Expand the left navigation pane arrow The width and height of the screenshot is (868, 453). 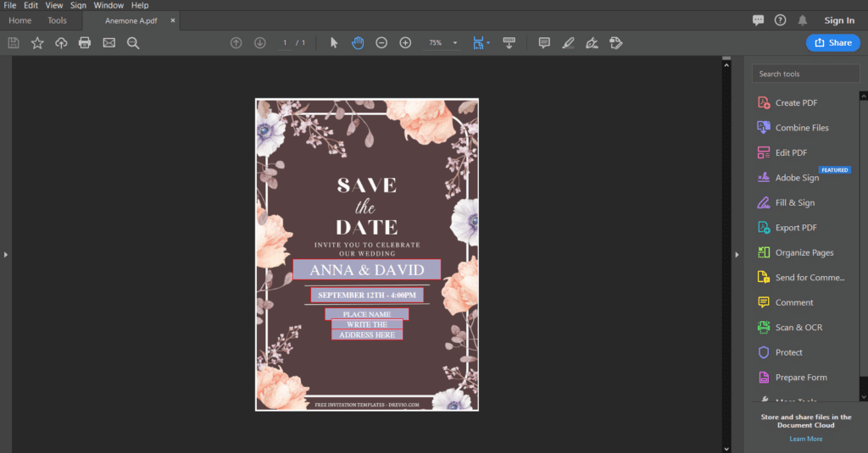(x=6, y=254)
